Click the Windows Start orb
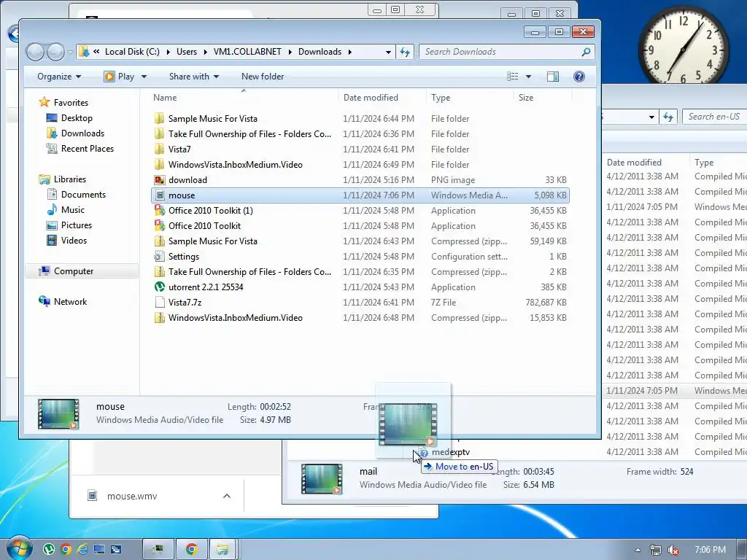 (19, 548)
